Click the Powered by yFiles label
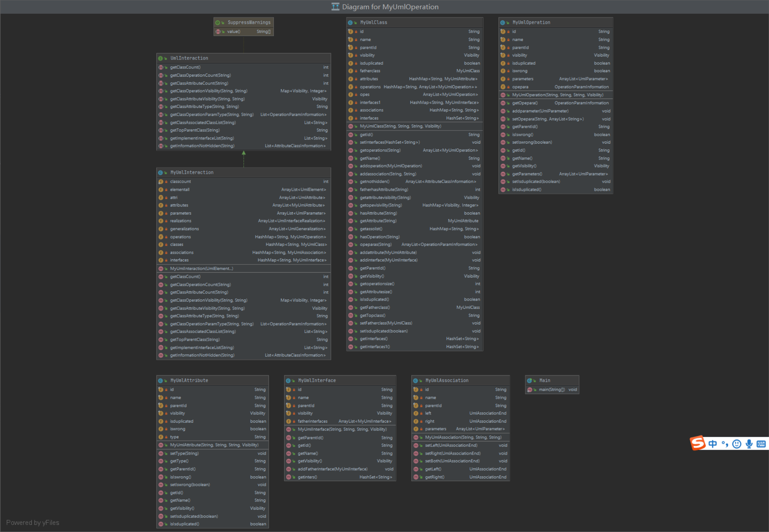 (x=33, y=523)
